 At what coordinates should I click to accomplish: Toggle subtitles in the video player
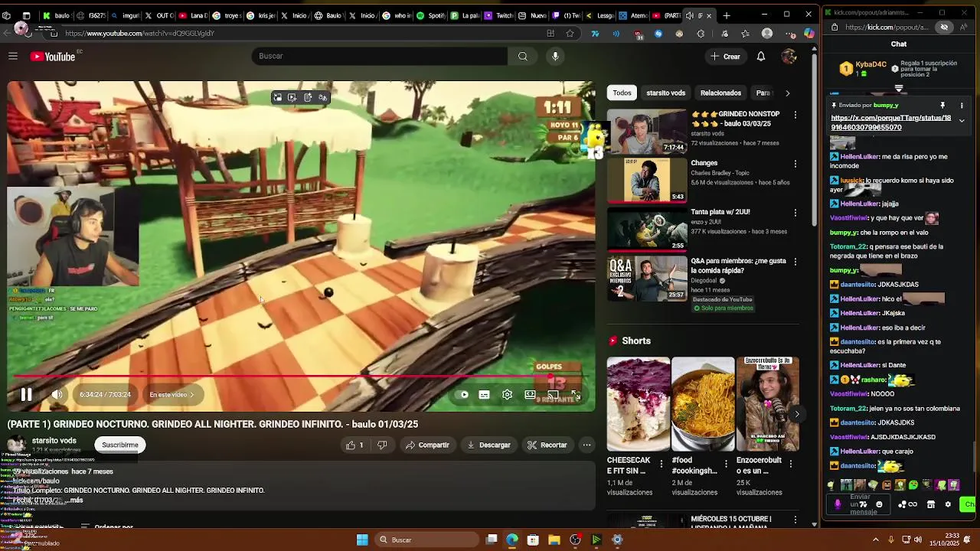(484, 395)
